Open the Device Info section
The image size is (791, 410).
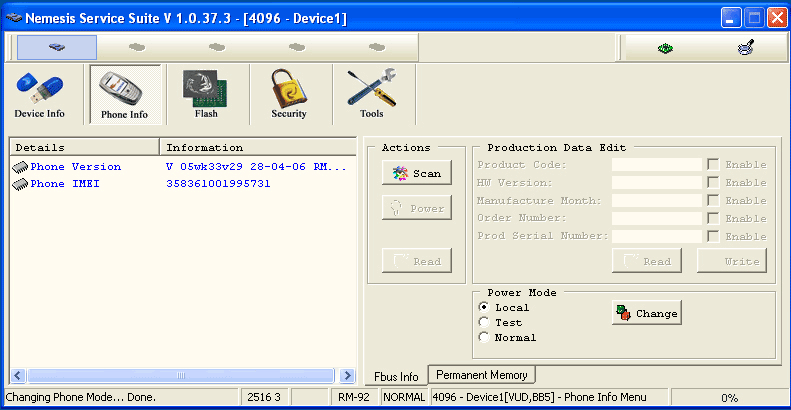coord(40,94)
